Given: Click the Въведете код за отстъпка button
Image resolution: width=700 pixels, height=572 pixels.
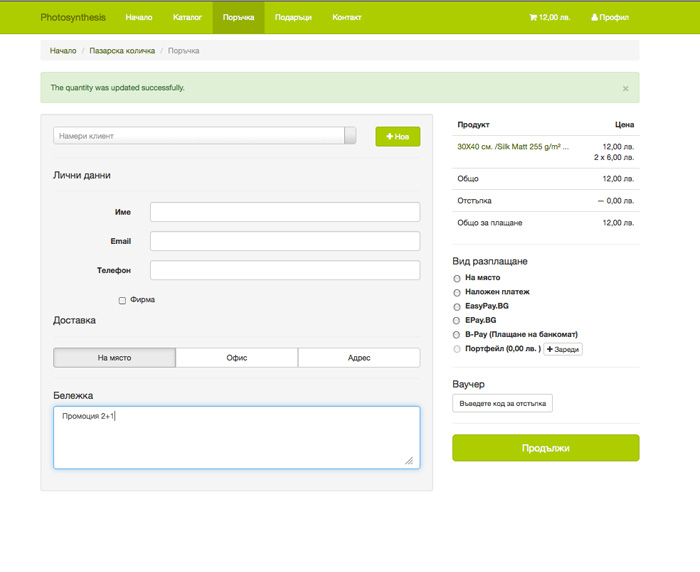Looking at the screenshot, I should [502, 403].
